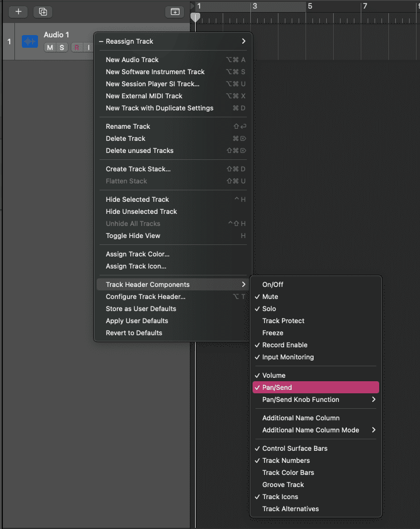Screen dimensions: 420x529
Task: Open Configure Track Header settings
Action: point(146,297)
